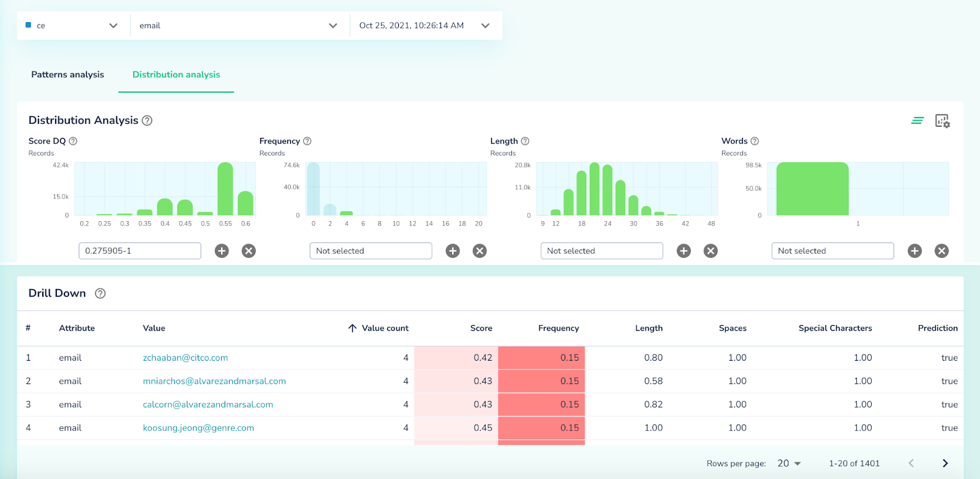Click the Frequency 'Not selected' field

(371, 251)
